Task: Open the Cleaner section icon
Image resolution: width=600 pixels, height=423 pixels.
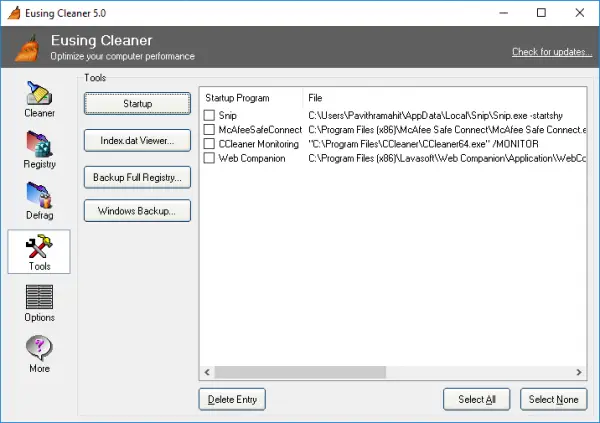Action: pyautogui.click(x=39, y=93)
